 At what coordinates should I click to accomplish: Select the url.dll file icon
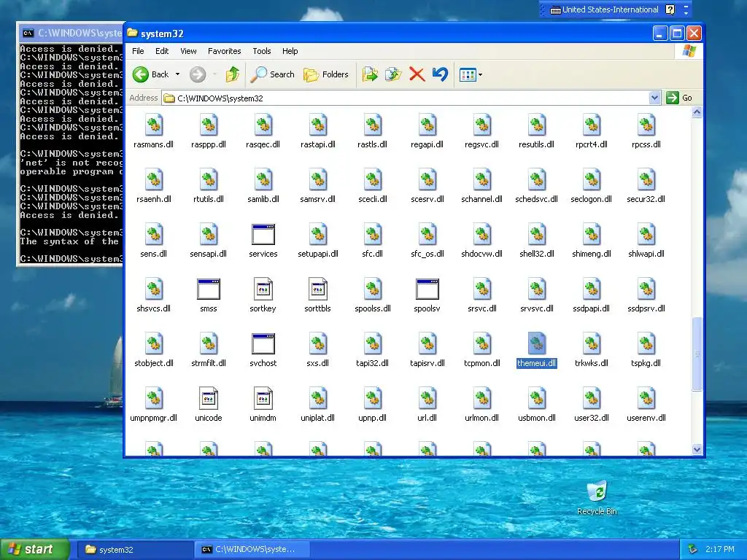click(x=427, y=399)
